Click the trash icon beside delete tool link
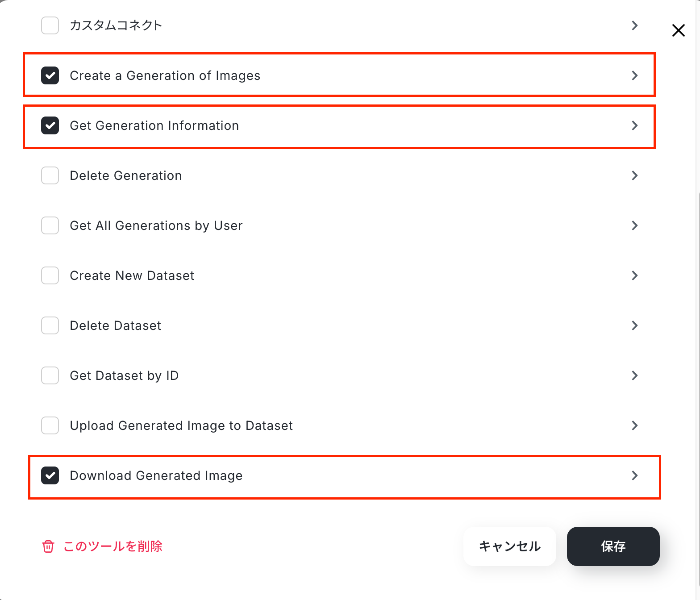The image size is (700, 600). (48, 546)
